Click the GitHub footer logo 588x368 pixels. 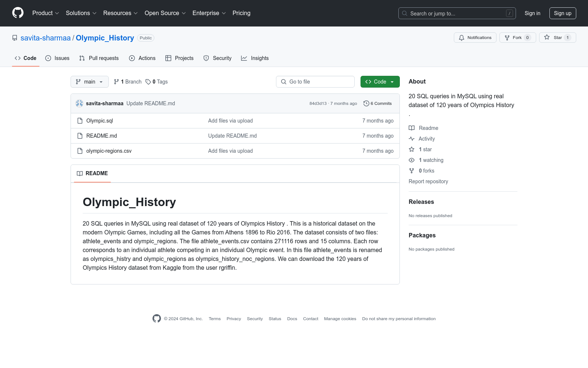(x=157, y=319)
